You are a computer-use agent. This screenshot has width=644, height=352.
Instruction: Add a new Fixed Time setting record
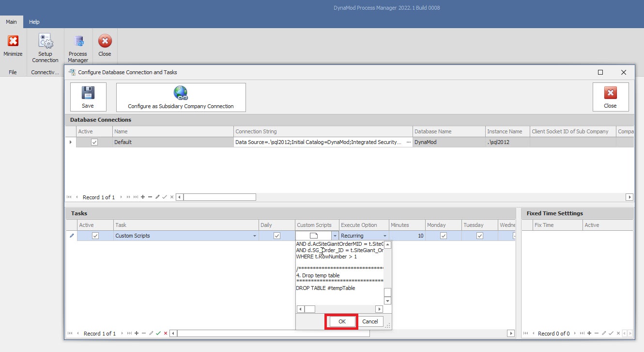click(x=589, y=334)
